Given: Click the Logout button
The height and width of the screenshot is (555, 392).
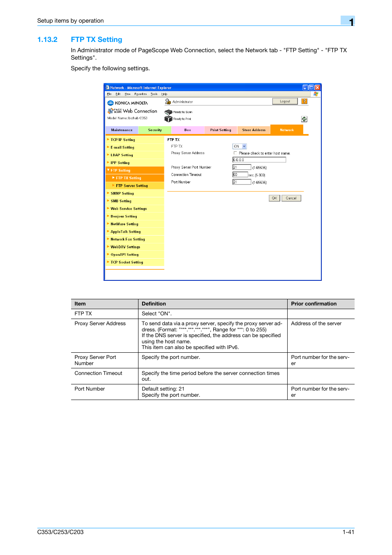Looking at the screenshot, I should point(285,101).
